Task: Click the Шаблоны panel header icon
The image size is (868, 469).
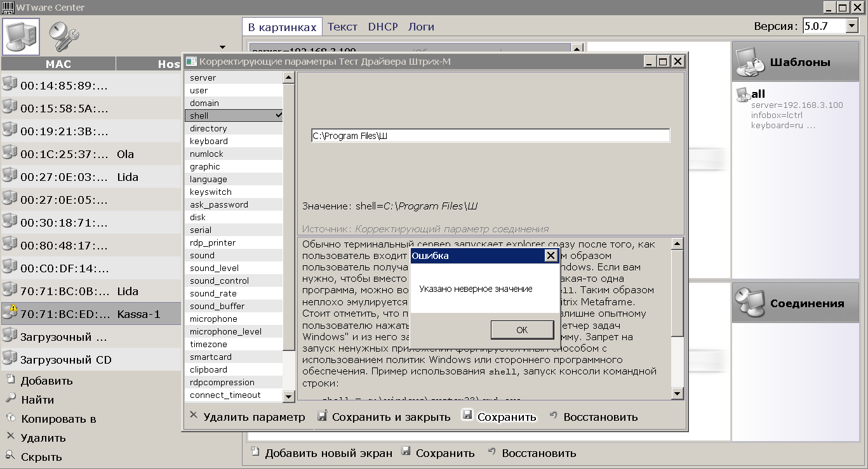Action: (x=749, y=62)
